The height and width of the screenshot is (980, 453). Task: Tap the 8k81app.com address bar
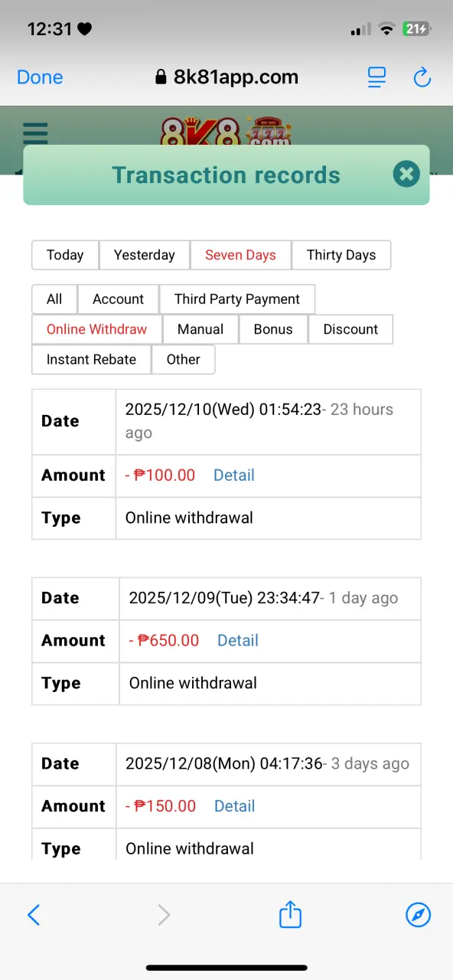click(x=226, y=77)
